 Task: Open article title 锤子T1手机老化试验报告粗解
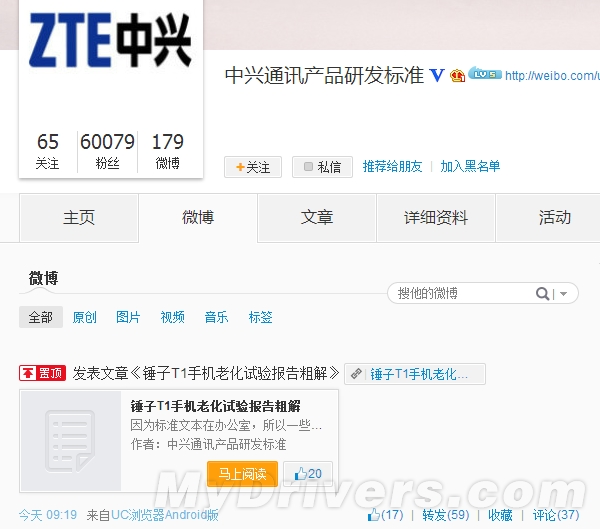215,406
